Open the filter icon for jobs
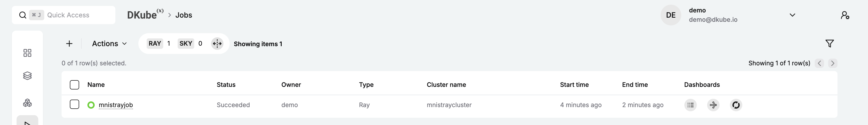 point(829,44)
